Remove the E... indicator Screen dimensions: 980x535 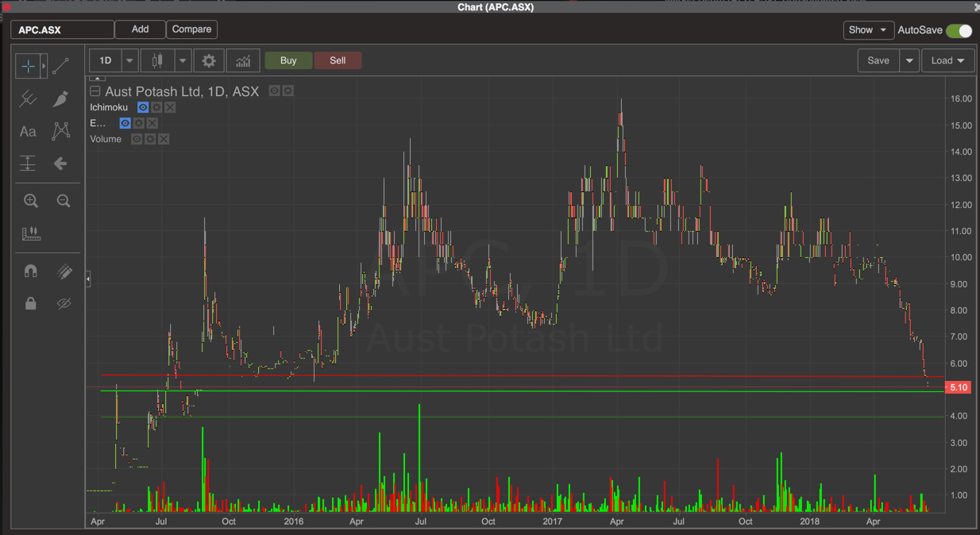[x=152, y=123]
